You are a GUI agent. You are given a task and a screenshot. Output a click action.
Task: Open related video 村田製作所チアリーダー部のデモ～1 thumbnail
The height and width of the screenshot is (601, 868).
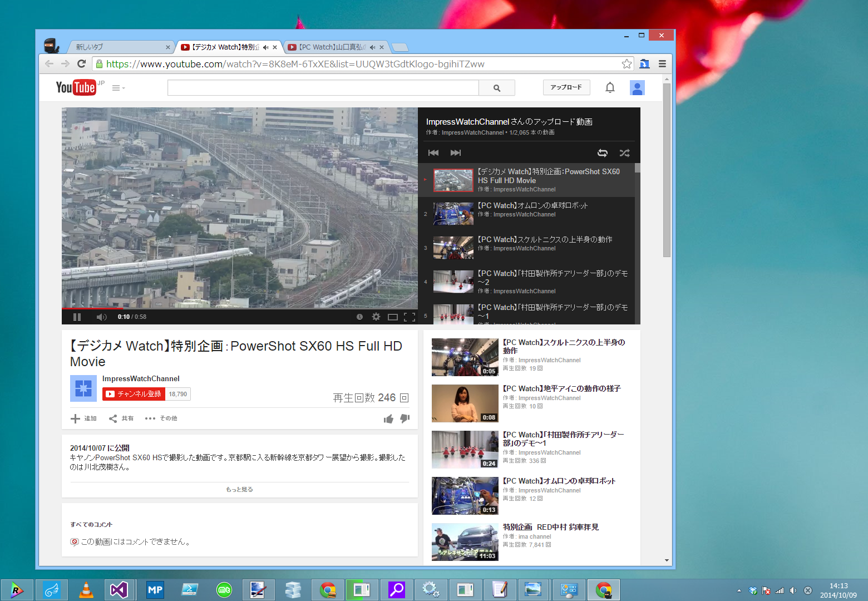[465, 450]
